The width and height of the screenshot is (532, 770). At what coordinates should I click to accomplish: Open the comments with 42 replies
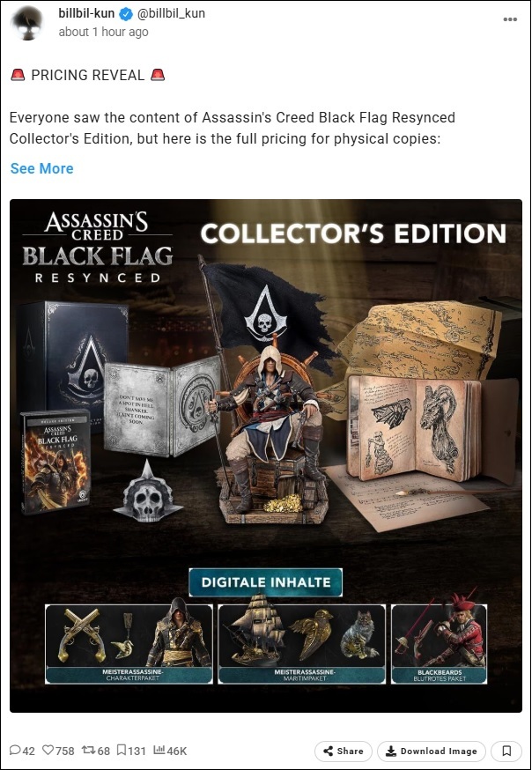(x=23, y=751)
